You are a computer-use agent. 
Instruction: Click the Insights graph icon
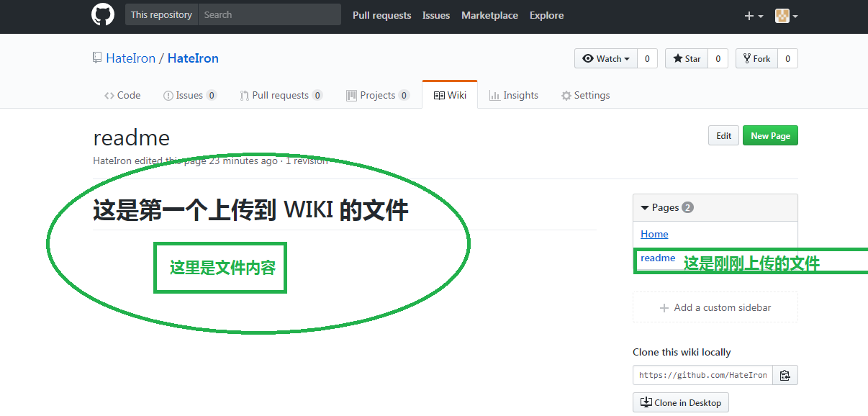coord(494,94)
